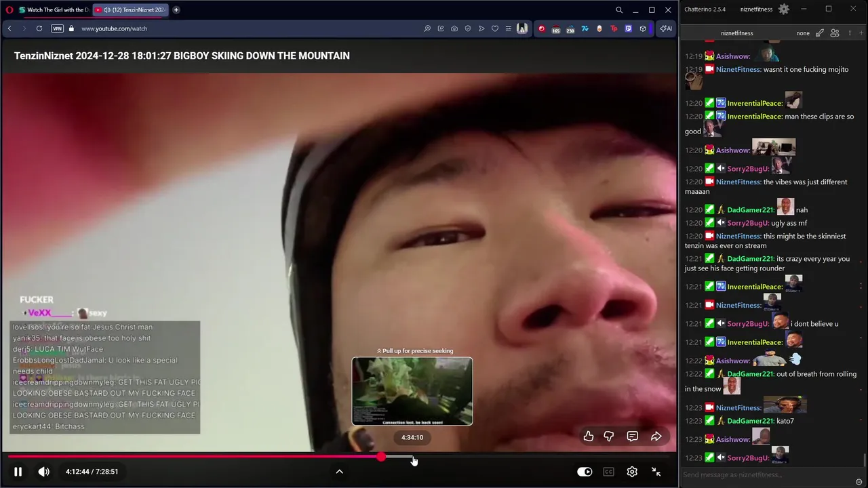Switch to 'Watch The Girl with the D' tab
Image resolution: width=868 pixels, height=488 pixels.
click(x=53, y=9)
